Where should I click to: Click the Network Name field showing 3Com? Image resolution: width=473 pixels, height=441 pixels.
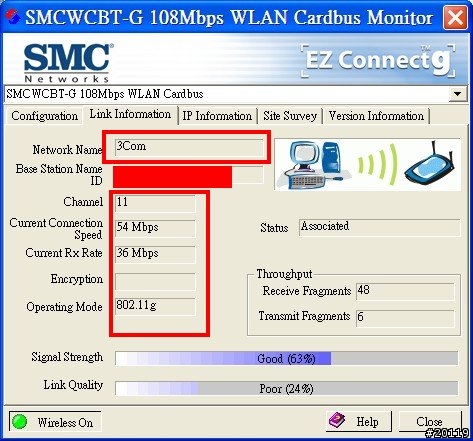click(x=189, y=147)
